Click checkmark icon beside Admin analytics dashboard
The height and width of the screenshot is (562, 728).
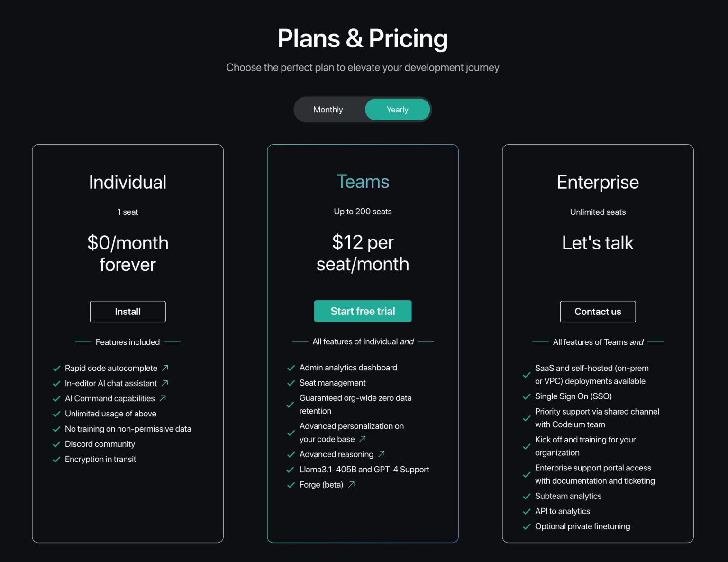pyautogui.click(x=291, y=368)
